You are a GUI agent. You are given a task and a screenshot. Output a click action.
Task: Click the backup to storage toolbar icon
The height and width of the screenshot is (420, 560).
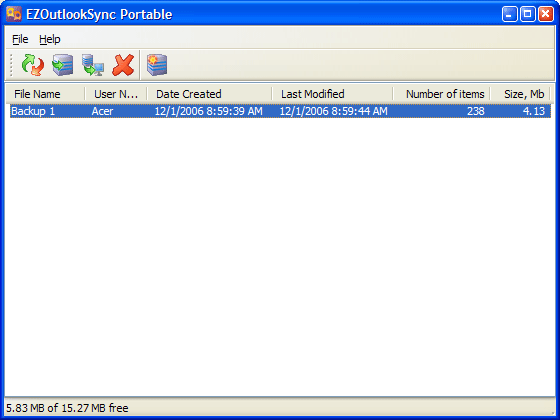click(x=63, y=65)
